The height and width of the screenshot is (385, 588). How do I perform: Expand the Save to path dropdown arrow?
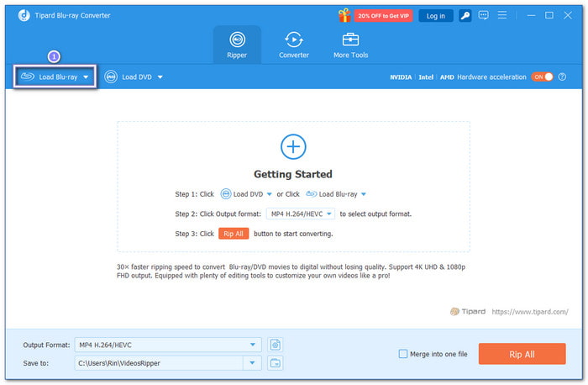[x=252, y=363]
